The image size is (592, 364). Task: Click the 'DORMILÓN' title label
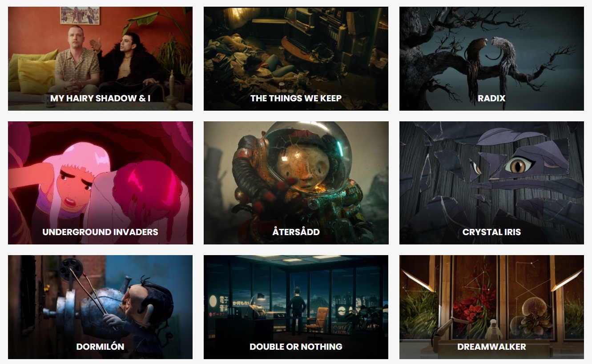coord(100,347)
